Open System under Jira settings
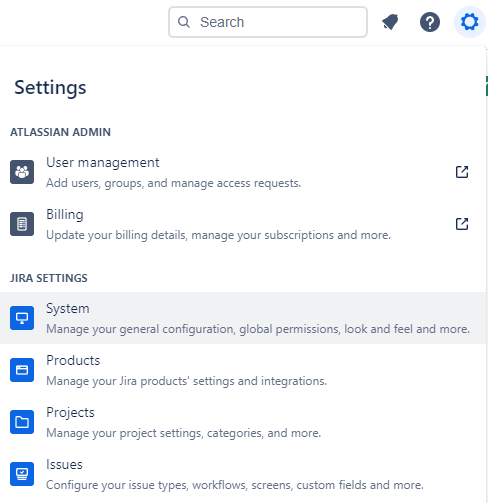The height and width of the screenshot is (503, 488). [x=243, y=318]
